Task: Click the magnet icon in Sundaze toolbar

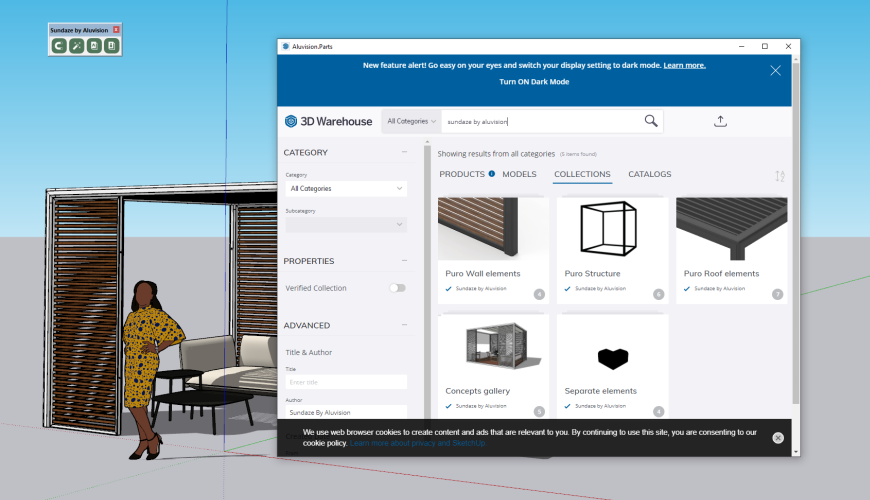Action: coord(59,46)
